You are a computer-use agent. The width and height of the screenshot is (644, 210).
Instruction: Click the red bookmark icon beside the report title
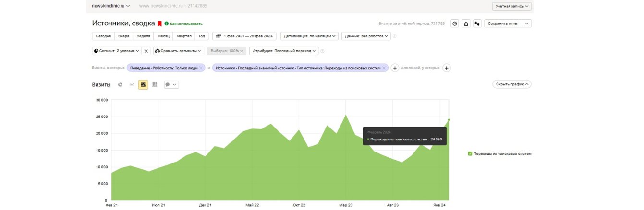[159, 23]
